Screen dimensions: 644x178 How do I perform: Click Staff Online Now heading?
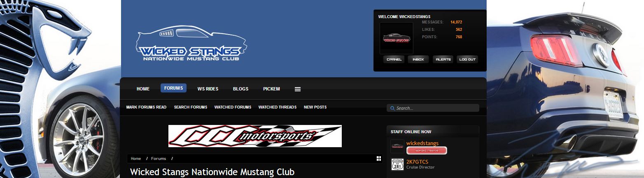[411, 132]
